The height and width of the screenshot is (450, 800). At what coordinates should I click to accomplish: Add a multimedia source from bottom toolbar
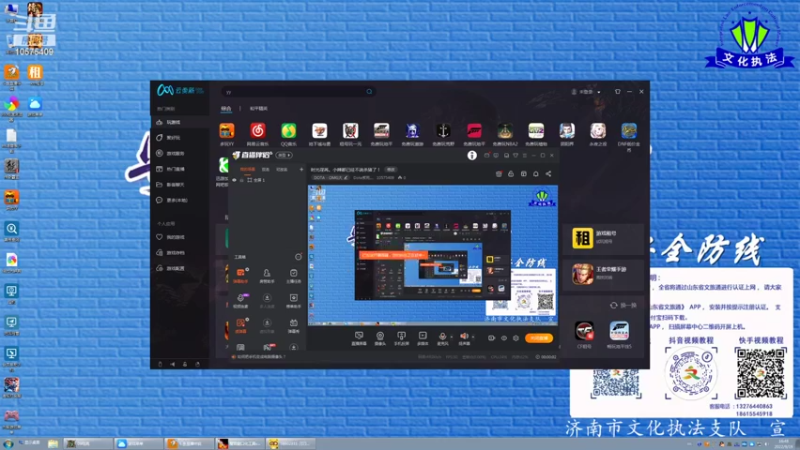point(422,338)
